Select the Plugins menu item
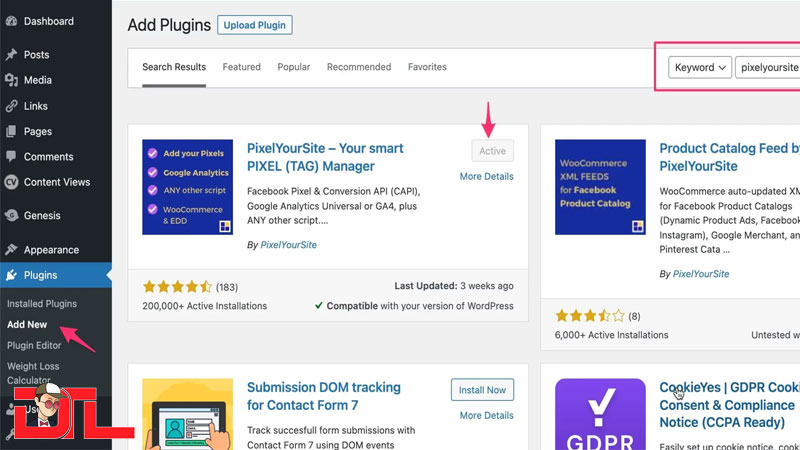 coord(56,275)
